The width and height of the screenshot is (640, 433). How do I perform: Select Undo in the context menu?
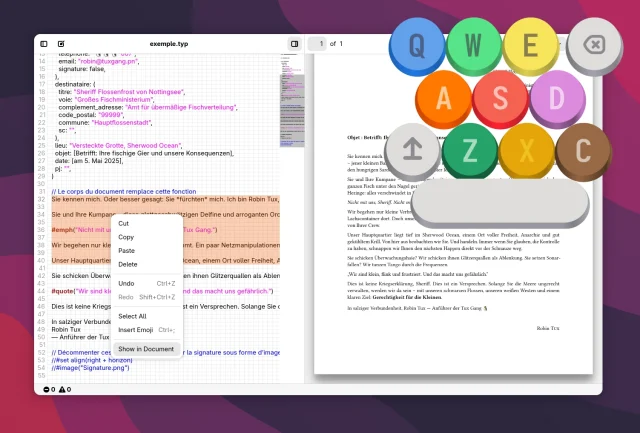click(x=127, y=283)
